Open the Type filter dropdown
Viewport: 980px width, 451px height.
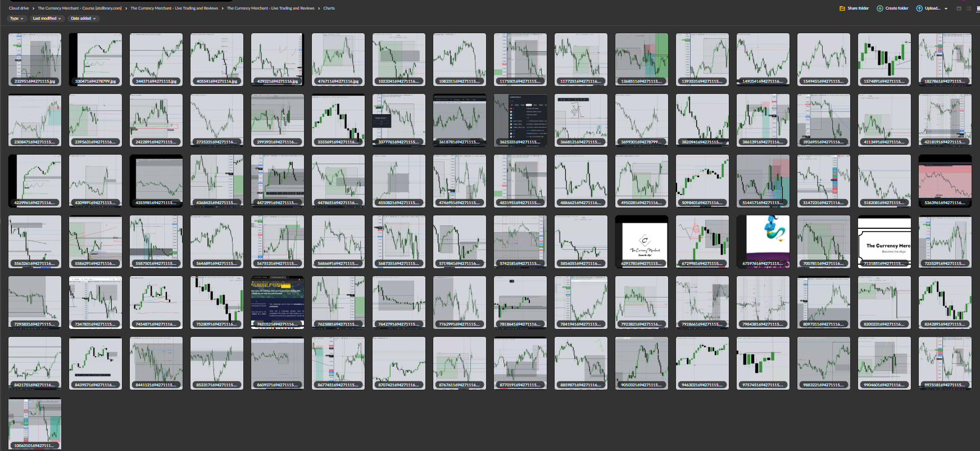click(16, 19)
